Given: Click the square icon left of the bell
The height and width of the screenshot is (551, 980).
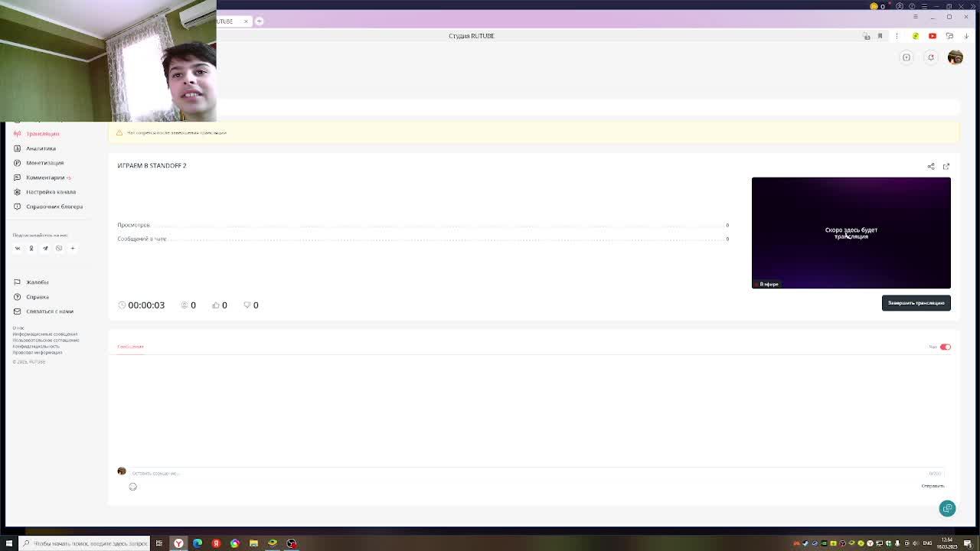Looking at the screenshot, I should coord(906,57).
